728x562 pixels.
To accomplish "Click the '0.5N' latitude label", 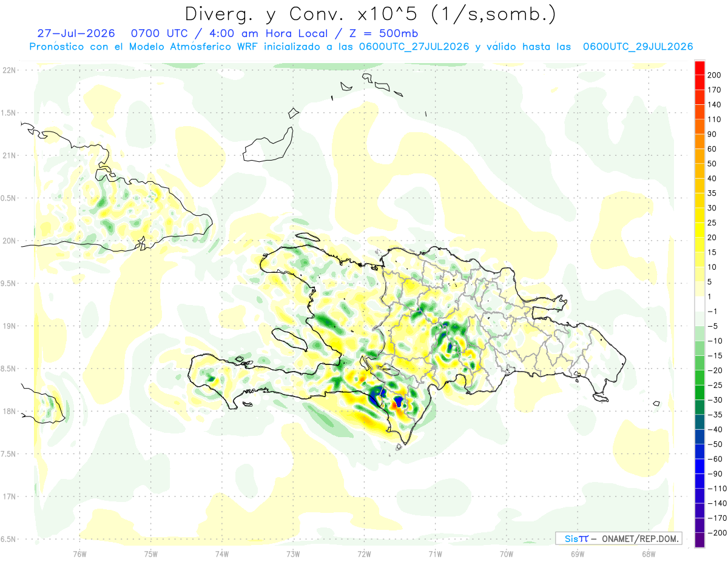I will point(9,198).
